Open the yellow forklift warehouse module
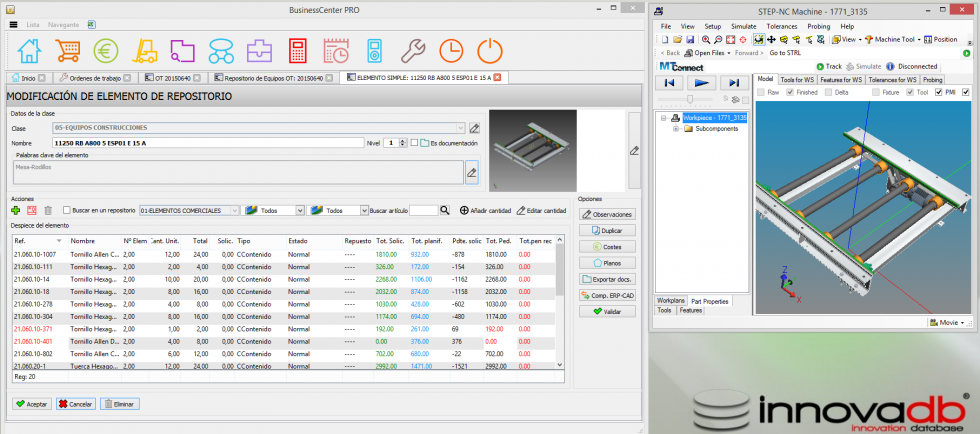980x434 pixels. click(144, 51)
